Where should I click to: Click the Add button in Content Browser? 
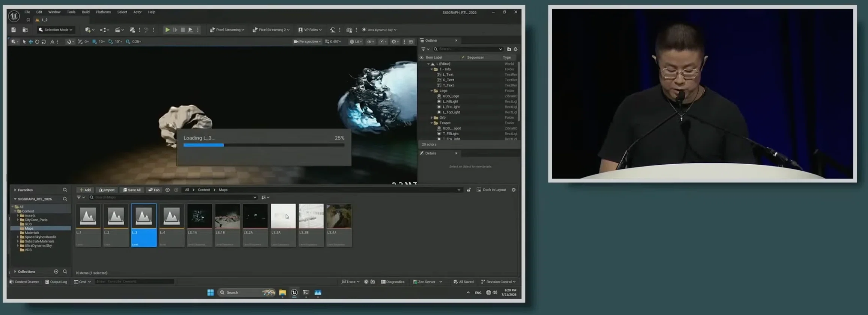(x=85, y=190)
